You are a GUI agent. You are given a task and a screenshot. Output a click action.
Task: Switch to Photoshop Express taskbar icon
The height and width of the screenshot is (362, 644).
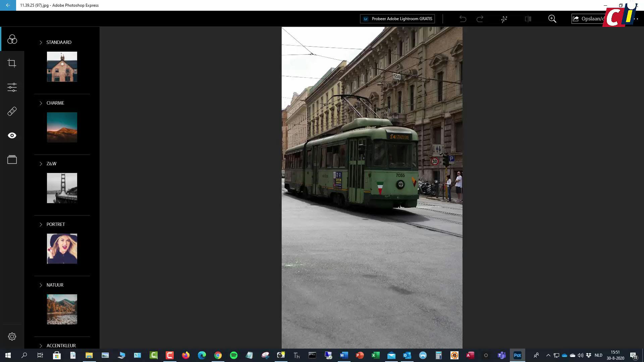[517, 355]
